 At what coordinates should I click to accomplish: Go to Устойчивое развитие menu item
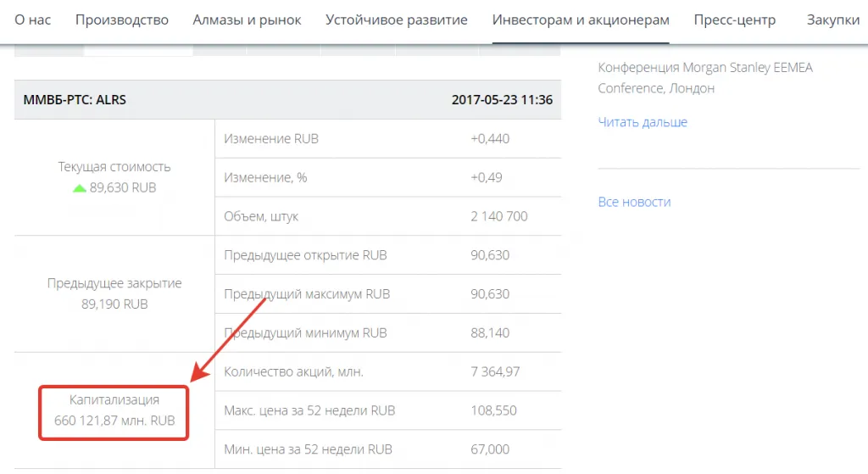[397, 20]
